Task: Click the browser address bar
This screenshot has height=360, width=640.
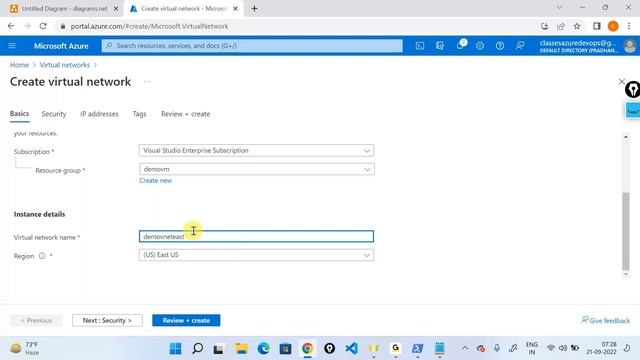Action: pyautogui.click(x=298, y=26)
